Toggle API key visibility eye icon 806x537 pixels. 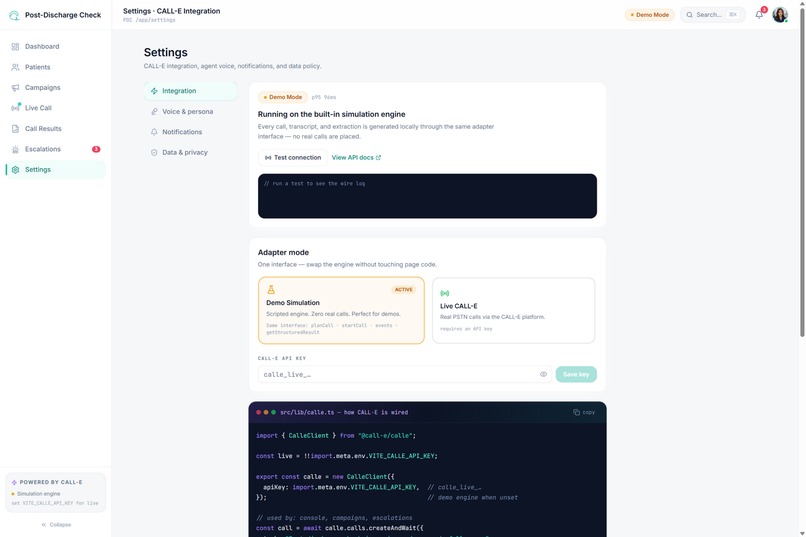(543, 375)
